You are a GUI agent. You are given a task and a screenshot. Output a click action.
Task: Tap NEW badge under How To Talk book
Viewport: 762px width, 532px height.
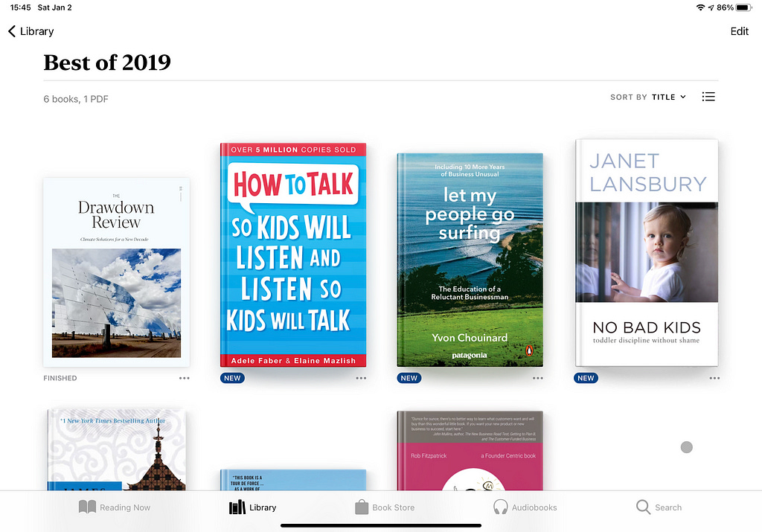pyautogui.click(x=232, y=378)
